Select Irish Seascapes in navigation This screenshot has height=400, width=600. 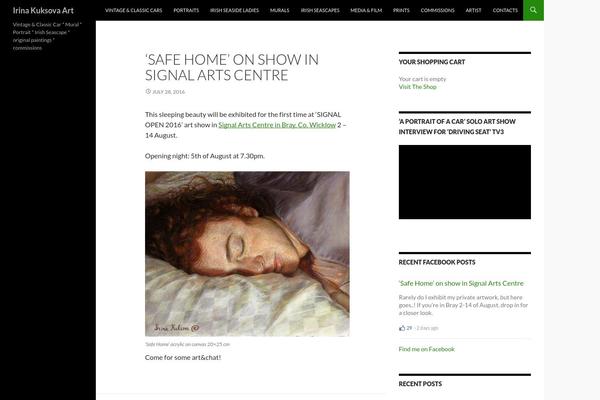click(x=320, y=10)
